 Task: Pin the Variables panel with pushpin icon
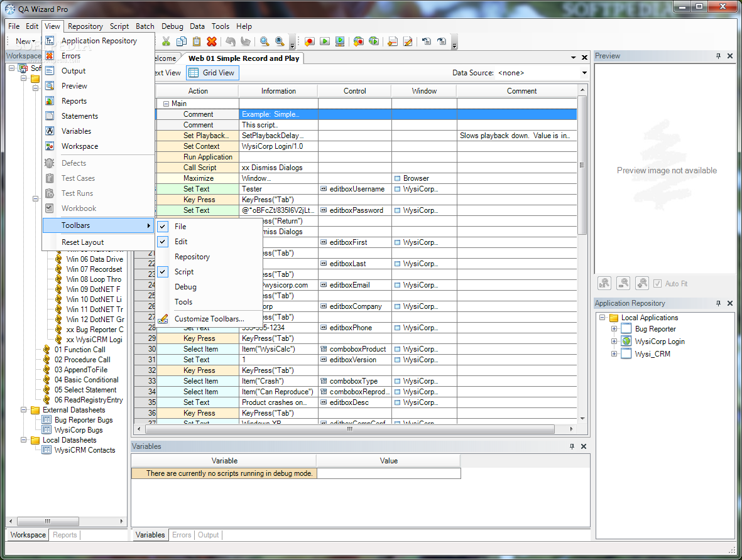pyautogui.click(x=572, y=446)
